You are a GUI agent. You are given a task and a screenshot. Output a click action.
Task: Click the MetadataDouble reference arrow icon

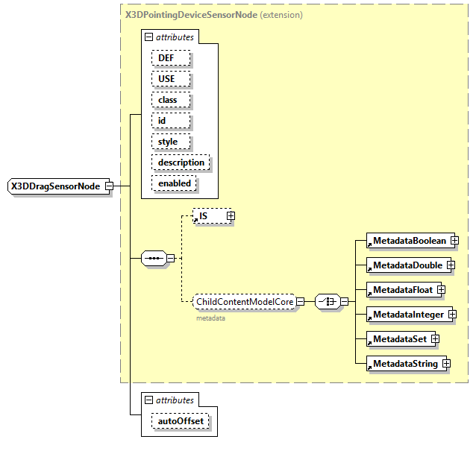coord(369,269)
